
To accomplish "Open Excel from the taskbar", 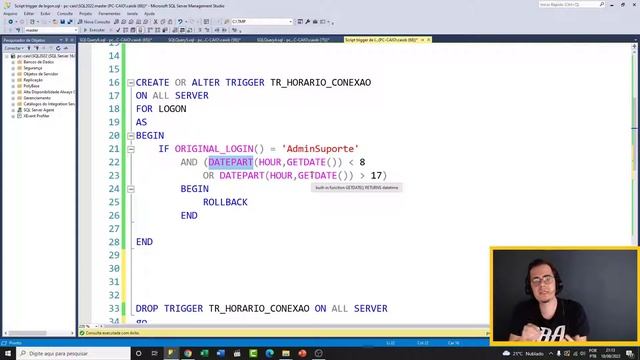I will [x=204, y=353].
